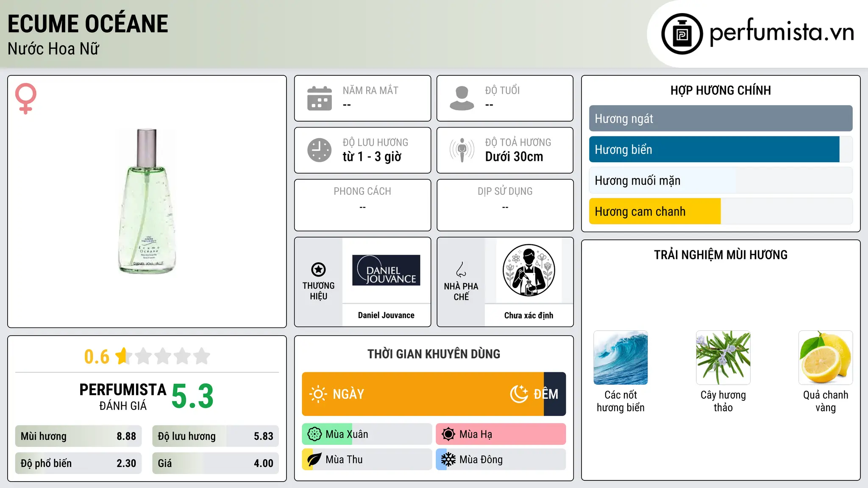Image resolution: width=868 pixels, height=488 pixels.
Task: Select the ocean wave note image
Action: pyautogui.click(x=620, y=358)
